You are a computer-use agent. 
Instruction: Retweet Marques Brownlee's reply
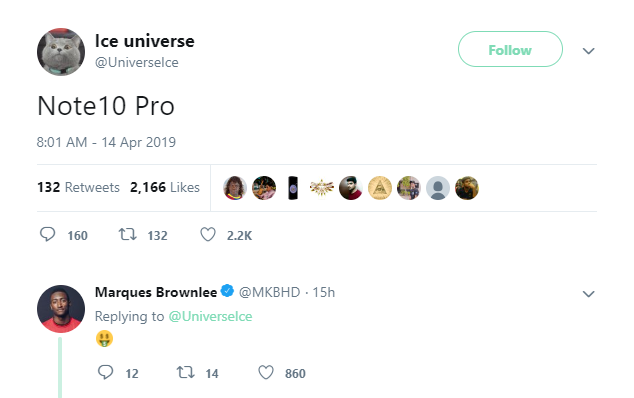pos(186,372)
